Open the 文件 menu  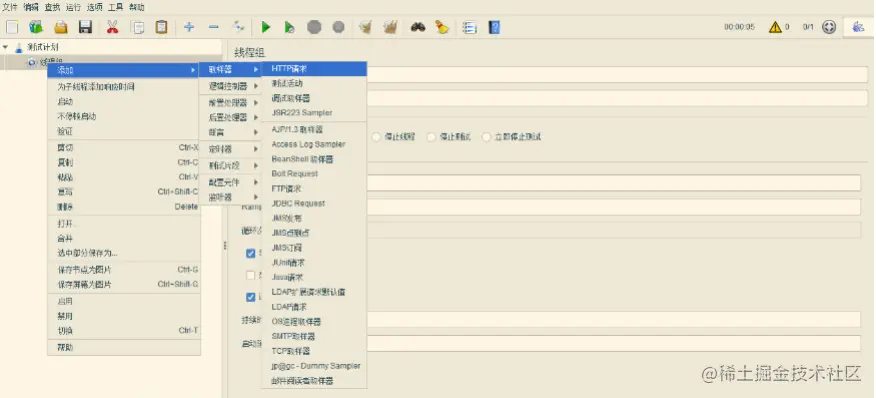pos(10,7)
